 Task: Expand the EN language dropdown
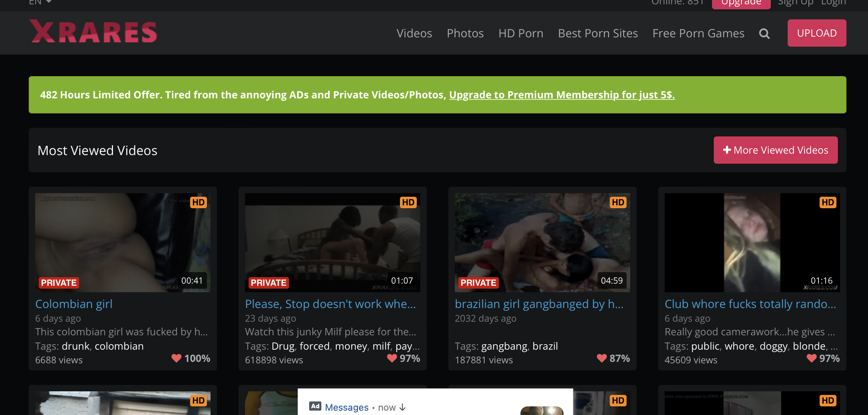click(41, 2)
